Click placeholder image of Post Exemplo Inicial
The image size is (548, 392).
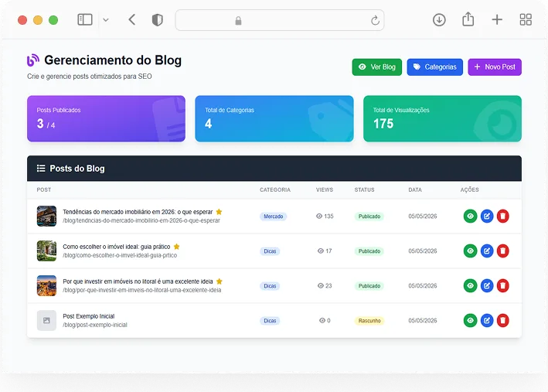(x=46, y=320)
